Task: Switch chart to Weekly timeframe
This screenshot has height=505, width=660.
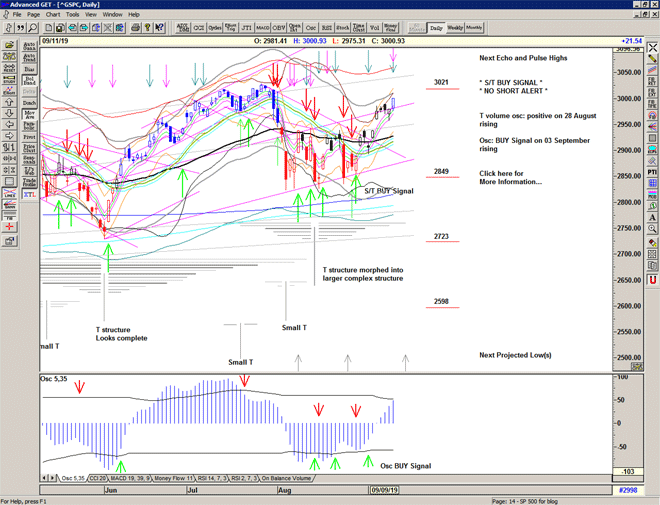Action: (454, 28)
